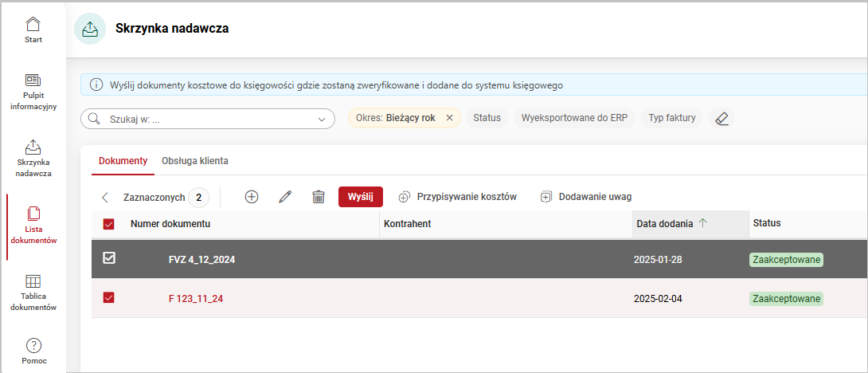This screenshot has width=868, height=373.
Task: Click Zaakceptowane badge in FVZ 4_12_2024 row
Action: pos(786,259)
